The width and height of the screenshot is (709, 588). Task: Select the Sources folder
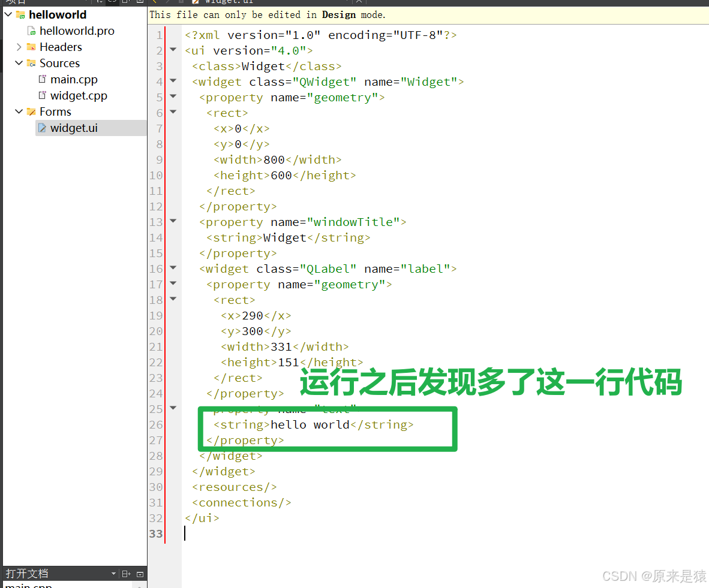(x=59, y=63)
